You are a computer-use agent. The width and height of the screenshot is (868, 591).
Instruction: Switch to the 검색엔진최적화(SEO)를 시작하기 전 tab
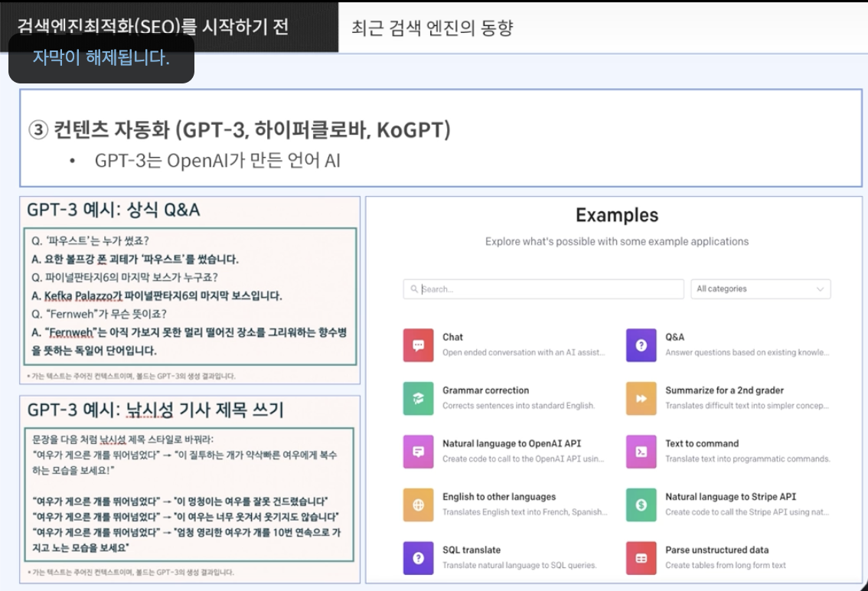click(x=169, y=27)
